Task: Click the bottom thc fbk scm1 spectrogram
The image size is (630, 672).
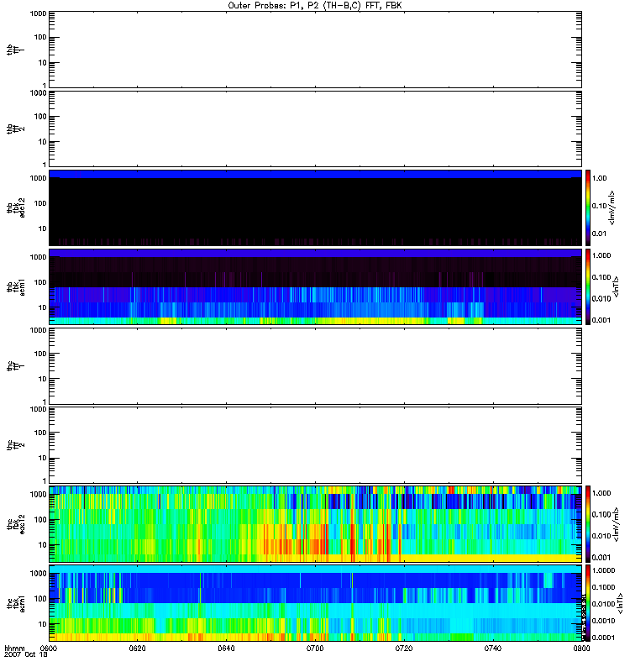Action: (x=316, y=602)
